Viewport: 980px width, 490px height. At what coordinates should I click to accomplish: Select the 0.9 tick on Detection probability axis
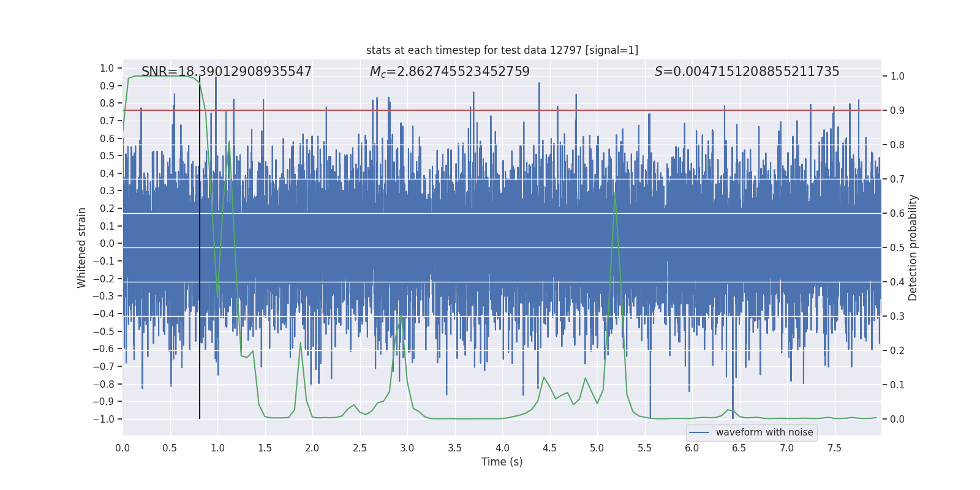coord(897,111)
